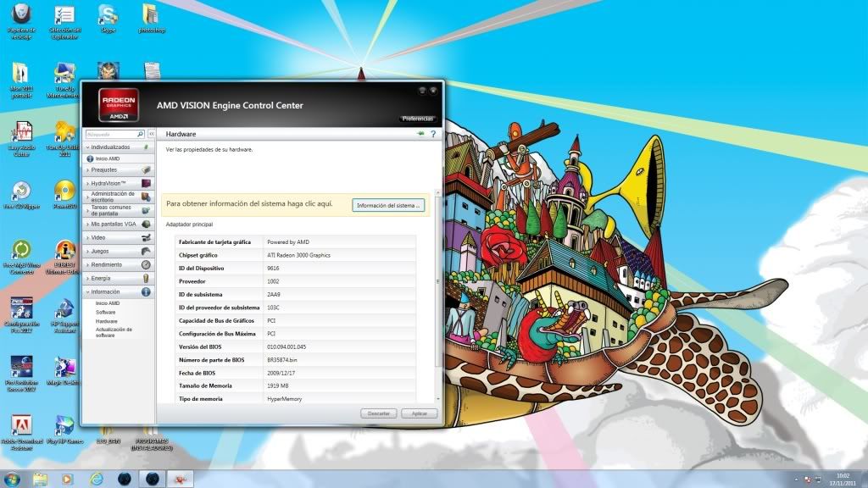Image resolution: width=868 pixels, height=488 pixels.
Task: Open the Software page under Información
Action: click(x=105, y=312)
